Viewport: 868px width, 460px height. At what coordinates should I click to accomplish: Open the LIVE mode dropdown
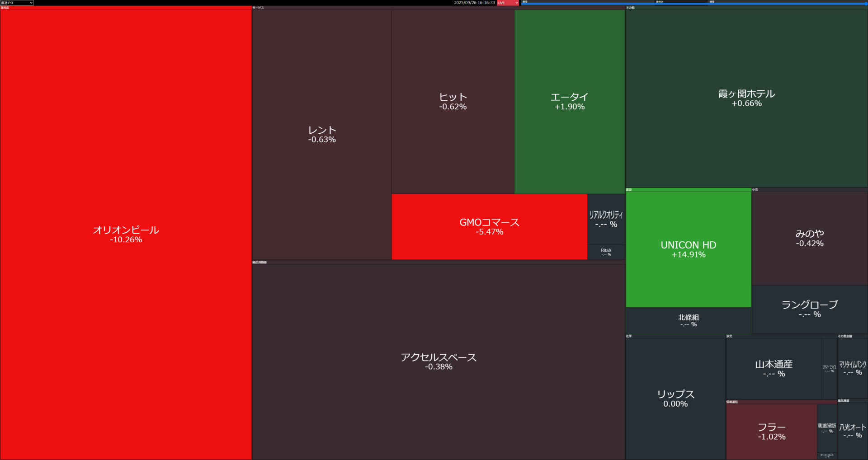508,3
